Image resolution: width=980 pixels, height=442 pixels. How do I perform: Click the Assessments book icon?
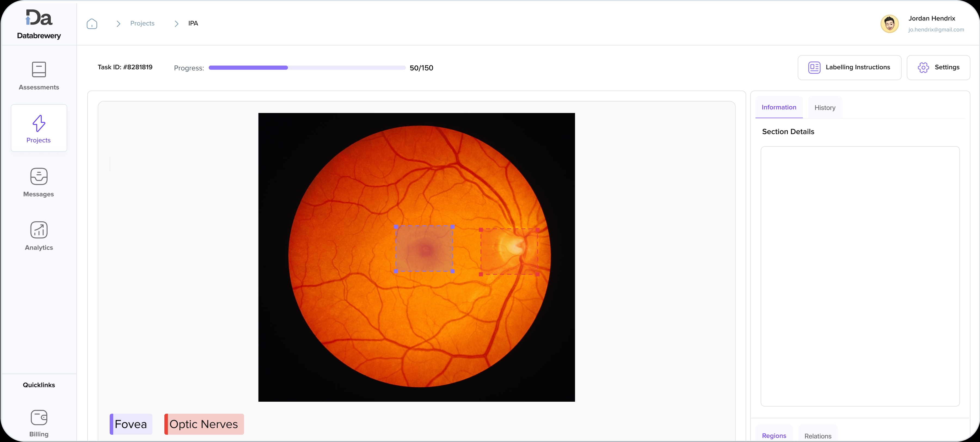coord(39,70)
